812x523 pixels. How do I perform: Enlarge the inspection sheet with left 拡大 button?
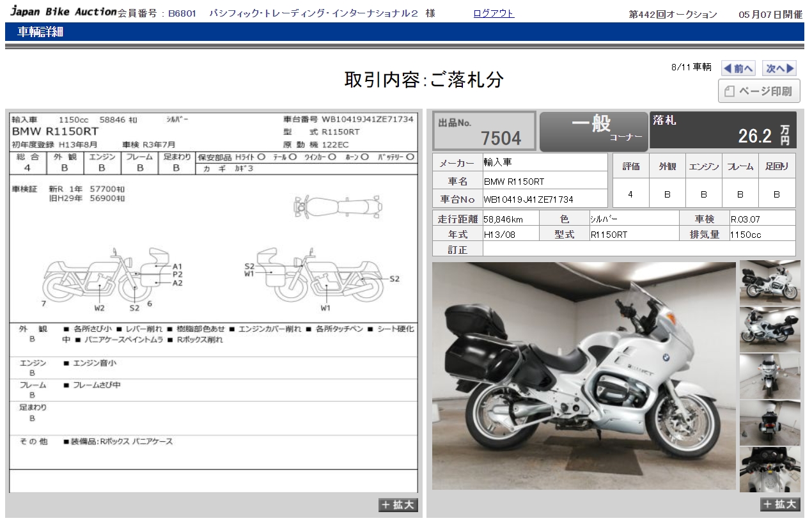click(398, 505)
